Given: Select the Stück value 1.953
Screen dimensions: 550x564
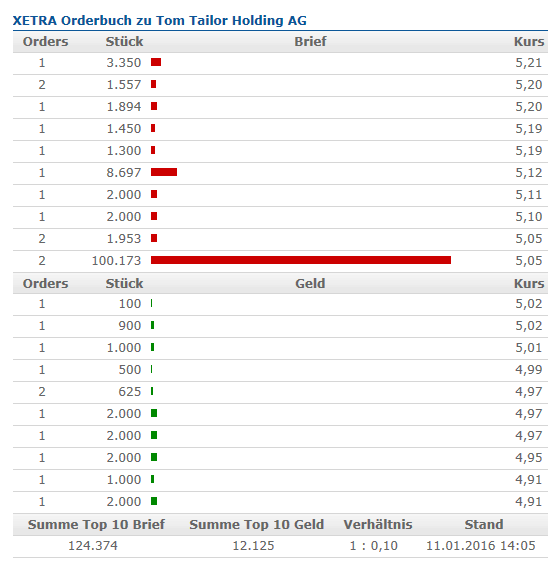Looking at the screenshot, I should pyautogui.click(x=124, y=239).
